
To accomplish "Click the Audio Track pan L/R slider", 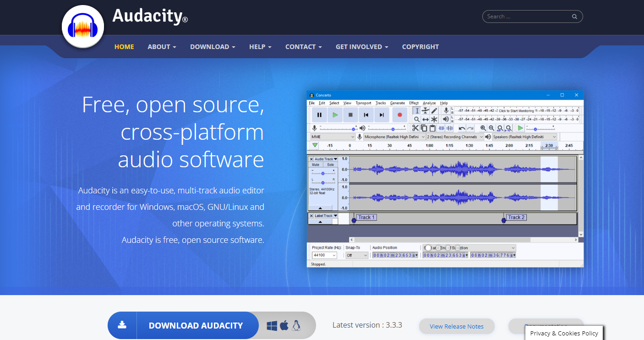I will (x=323, y=182).
